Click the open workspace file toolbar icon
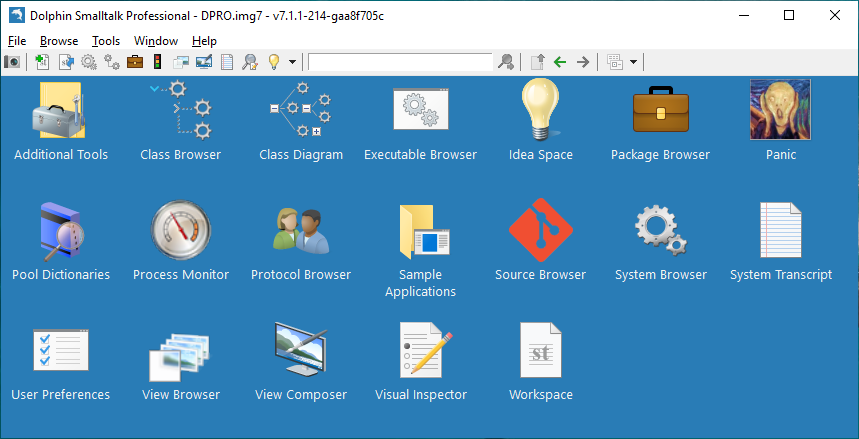This screenshot has height=439, width=859. click(x=66, y=62)
